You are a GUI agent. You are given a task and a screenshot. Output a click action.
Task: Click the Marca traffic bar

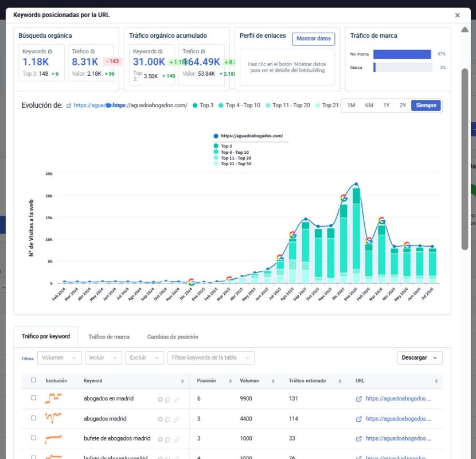(x=374, y=68)
